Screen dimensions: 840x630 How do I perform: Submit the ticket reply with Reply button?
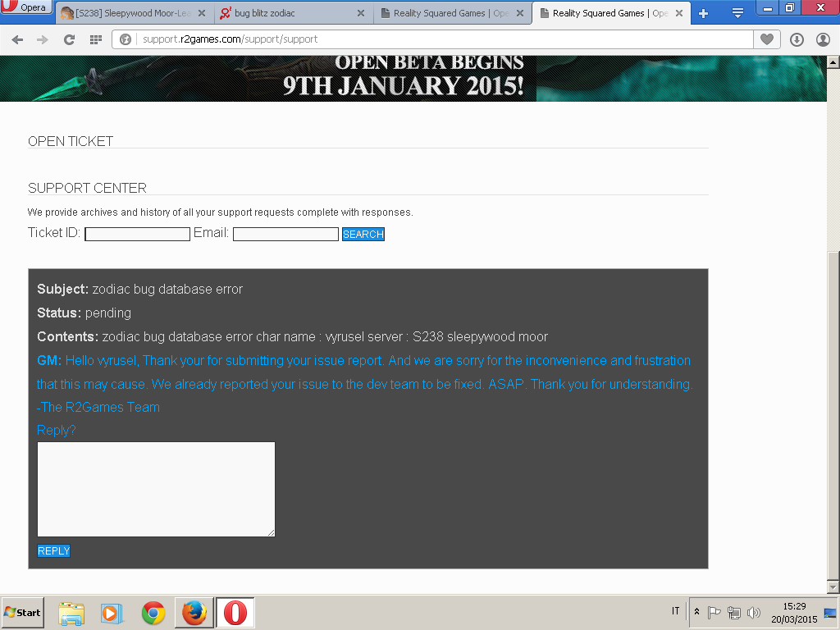pos(54,551)
